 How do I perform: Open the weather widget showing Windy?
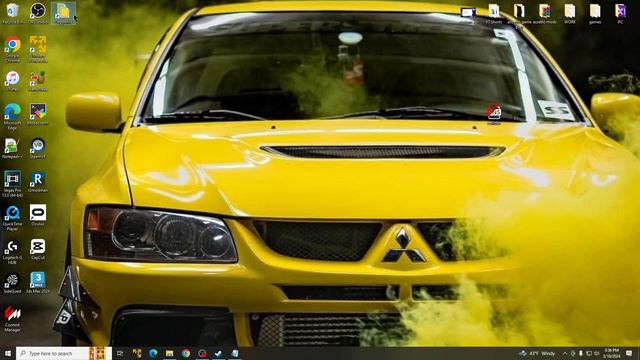coord(537,353)
